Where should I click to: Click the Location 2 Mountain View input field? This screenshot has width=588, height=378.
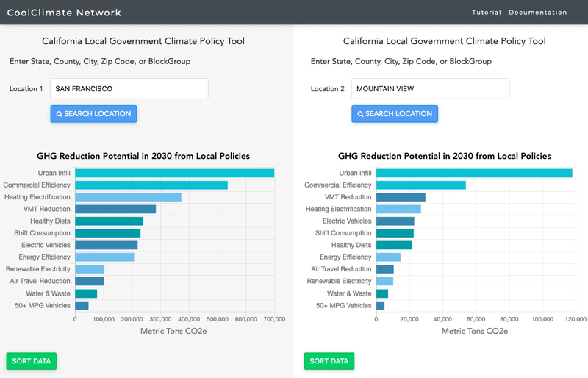430,89
